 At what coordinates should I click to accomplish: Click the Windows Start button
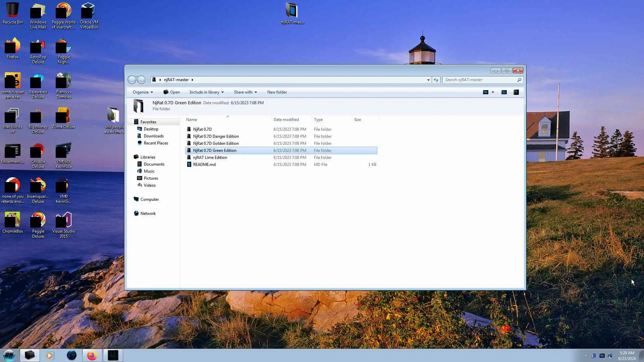click(9, 355)
